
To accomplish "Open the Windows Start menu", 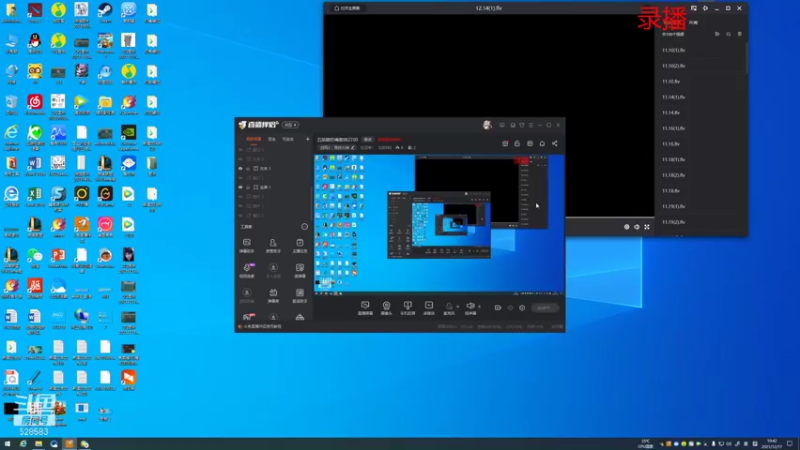I will coord(7,444).
